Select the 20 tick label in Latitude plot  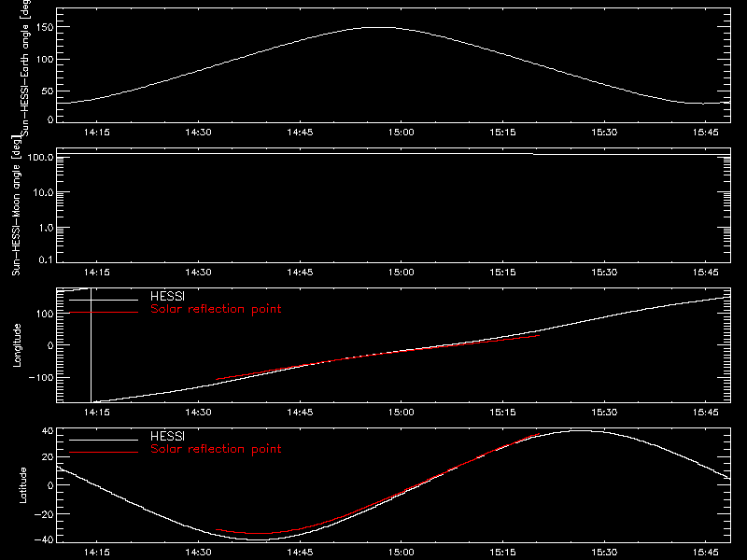pos(48,457)
